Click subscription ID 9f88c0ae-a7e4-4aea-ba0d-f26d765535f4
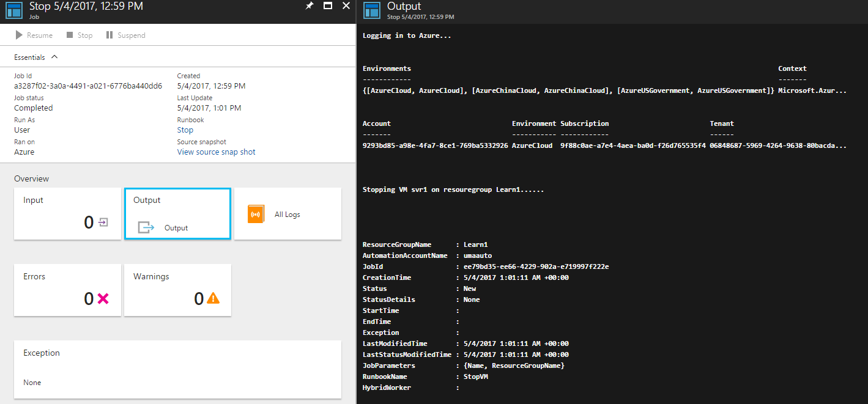This screenshot has width=868, height=404. click(633, 145)
